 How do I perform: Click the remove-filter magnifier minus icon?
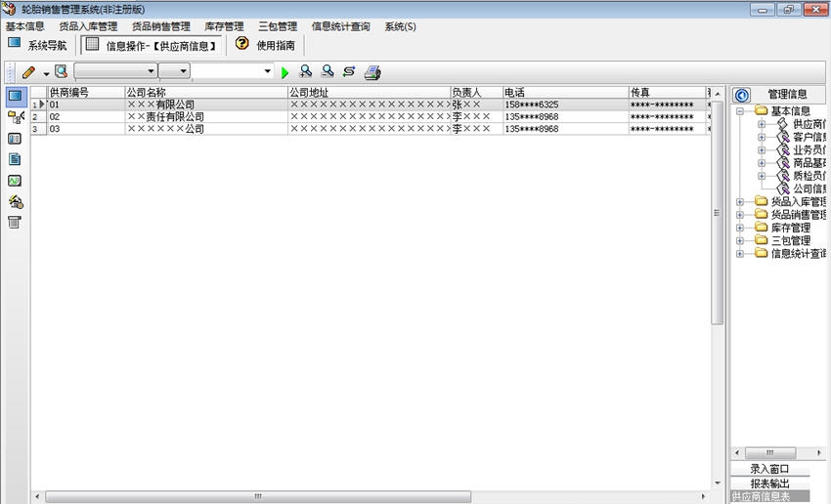point(328,71)
